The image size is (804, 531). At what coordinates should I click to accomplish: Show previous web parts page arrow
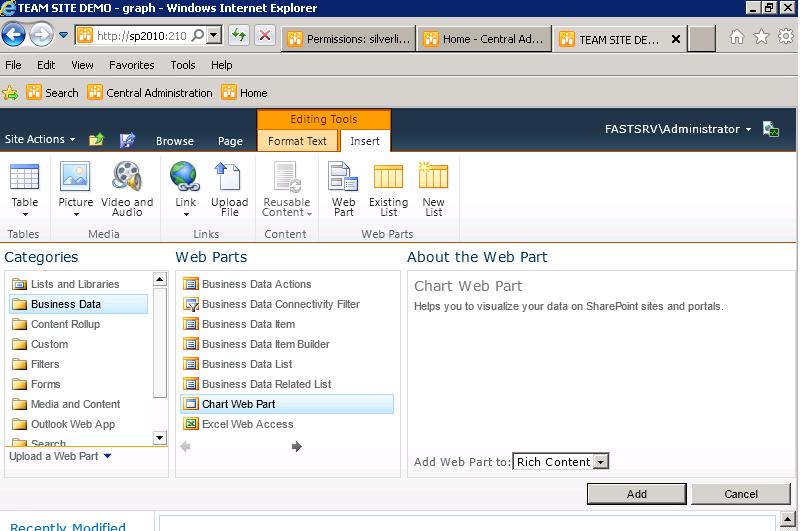(186, 446)
